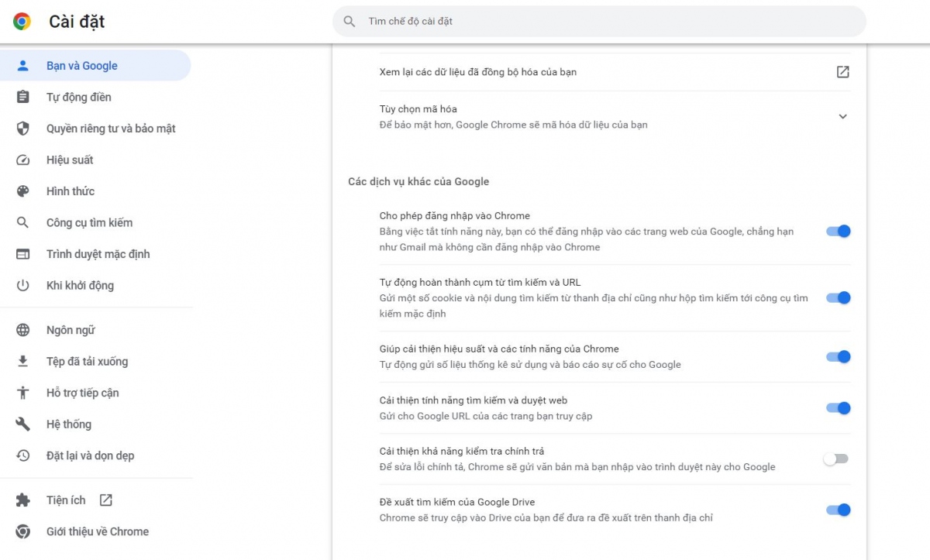The image size is (930, 560).
Task: Click the download arrow icon for Tệp đã tải xuống
Action: [x=23, y=362]
